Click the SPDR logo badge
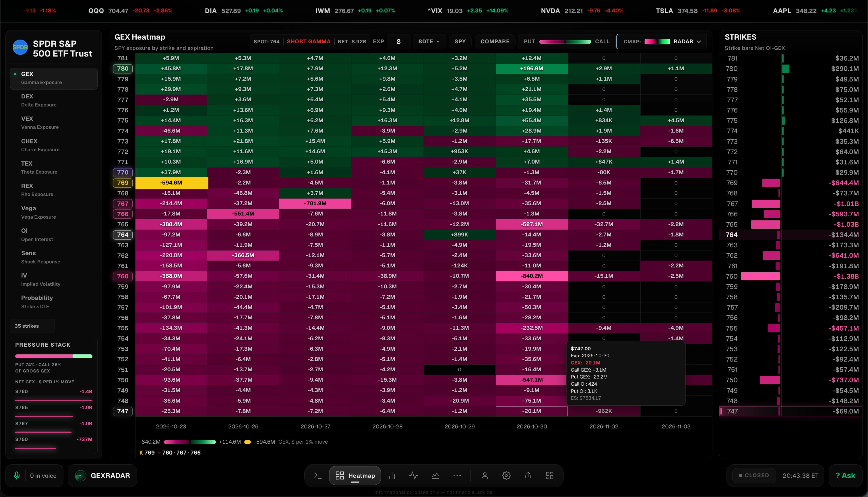The height and width of the screenshot is (497, 868). pos(20,47)
